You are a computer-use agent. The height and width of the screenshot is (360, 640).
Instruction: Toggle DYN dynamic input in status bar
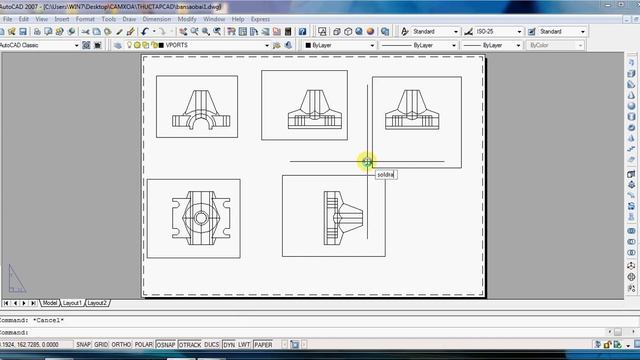(229, 345)
